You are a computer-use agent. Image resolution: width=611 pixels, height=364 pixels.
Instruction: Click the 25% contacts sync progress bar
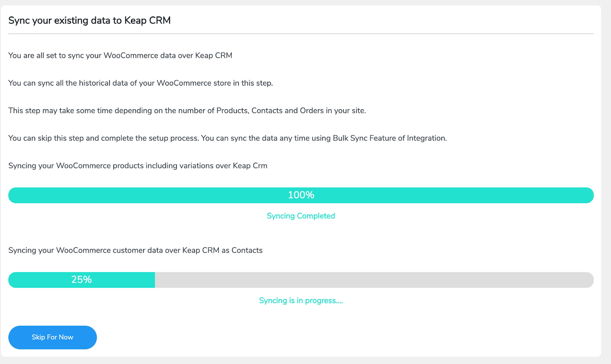(301, 280)
